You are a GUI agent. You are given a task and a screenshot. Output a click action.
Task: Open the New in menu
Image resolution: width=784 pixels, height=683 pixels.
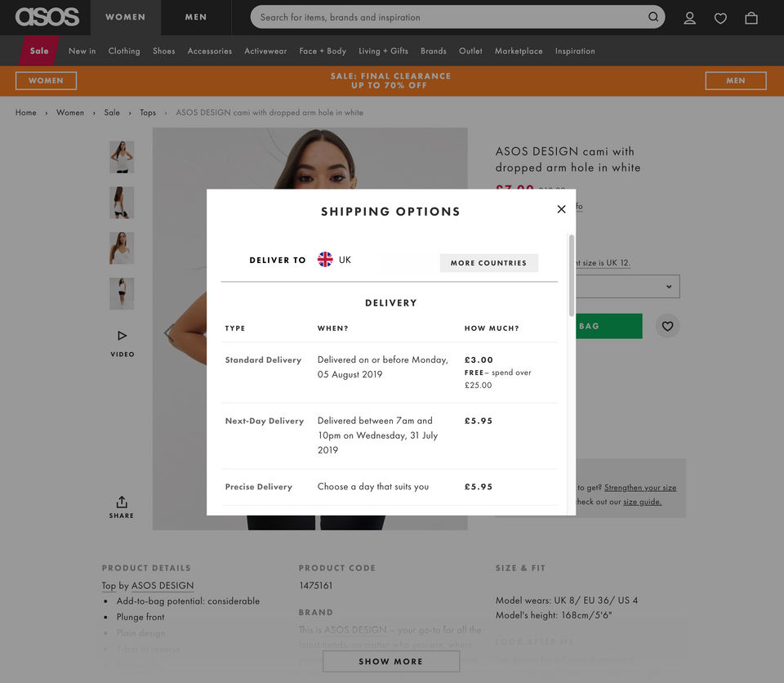(x=82, y=51)
